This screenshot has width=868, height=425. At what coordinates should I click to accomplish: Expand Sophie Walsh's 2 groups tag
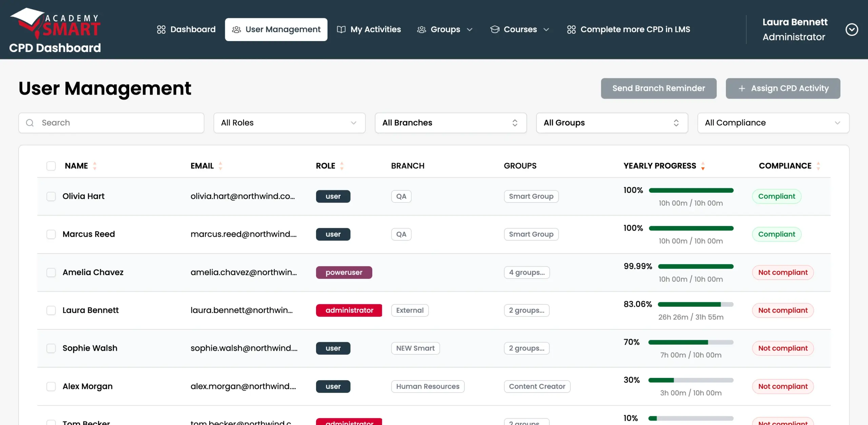tap(527, 348)
